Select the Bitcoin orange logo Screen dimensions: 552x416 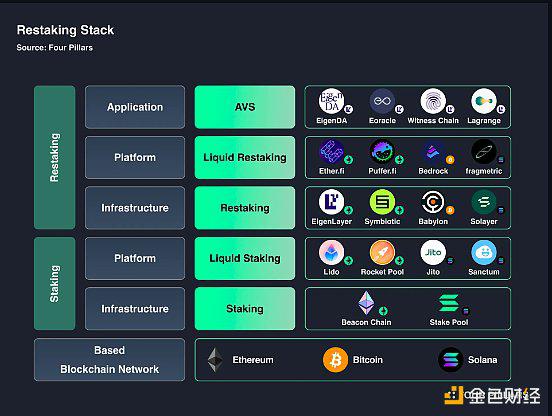tap(335, 360)
